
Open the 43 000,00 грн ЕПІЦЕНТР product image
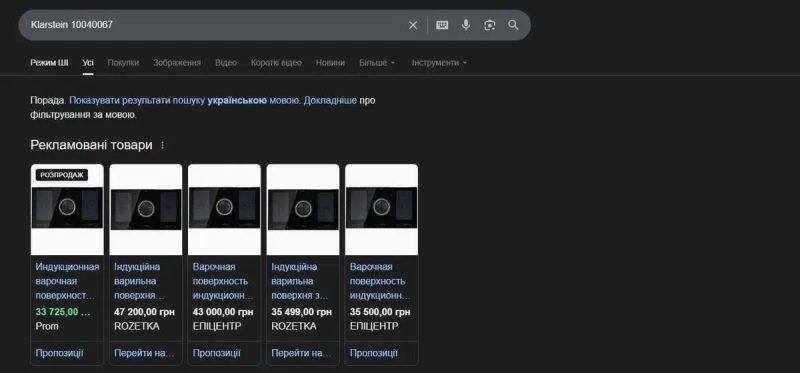pyautogui.click(x=224, y=209)
